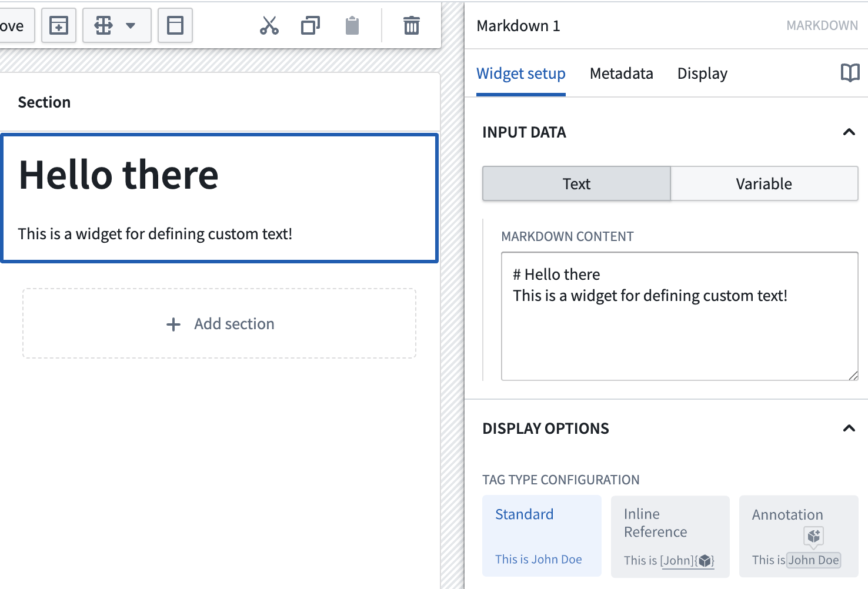This screenshot has height=589, width=868.
Task: Select the Inline Reference tag type
Action: (x=670, y=535)
